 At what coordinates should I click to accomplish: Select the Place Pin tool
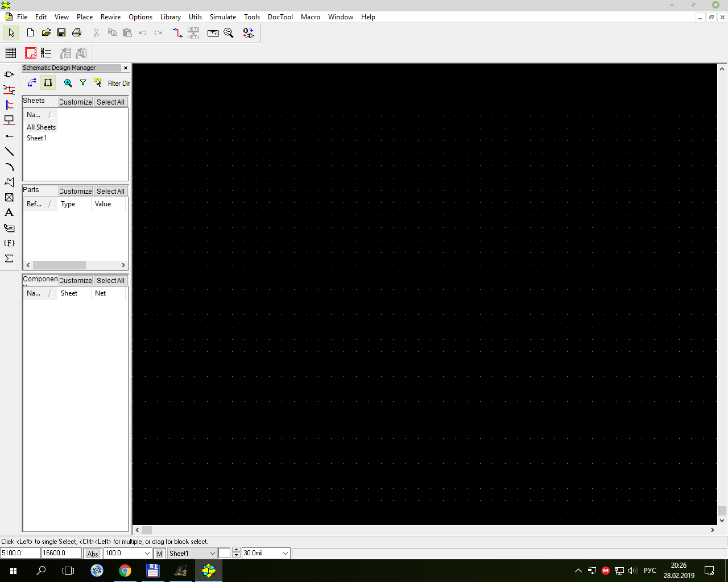(9, 136)
